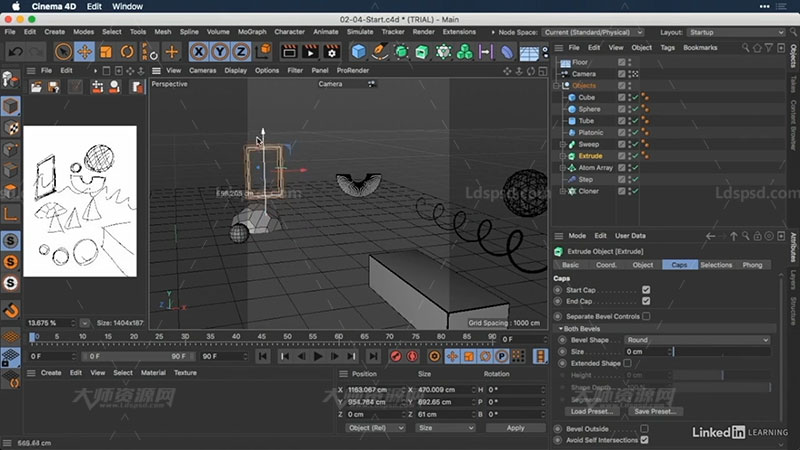
Task: Switch to the Phong tab in attributes
Action: point(751,265)
